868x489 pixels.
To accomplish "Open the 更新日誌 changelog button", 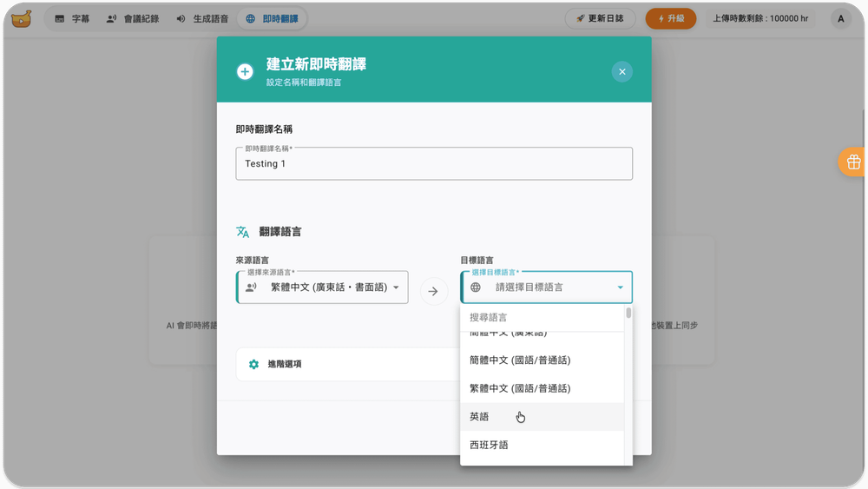I will tap(600, 18).
